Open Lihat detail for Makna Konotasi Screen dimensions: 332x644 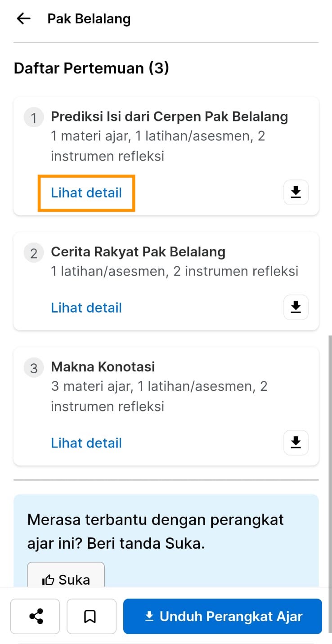coord(86,443)
